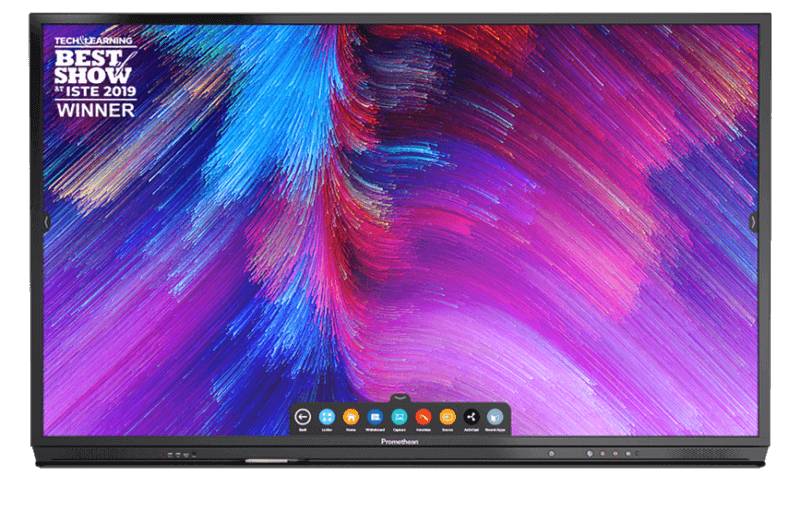Tap the Back arrow in the dock
The width and height of the screenshot is (800, 511).
pos(302,416)
